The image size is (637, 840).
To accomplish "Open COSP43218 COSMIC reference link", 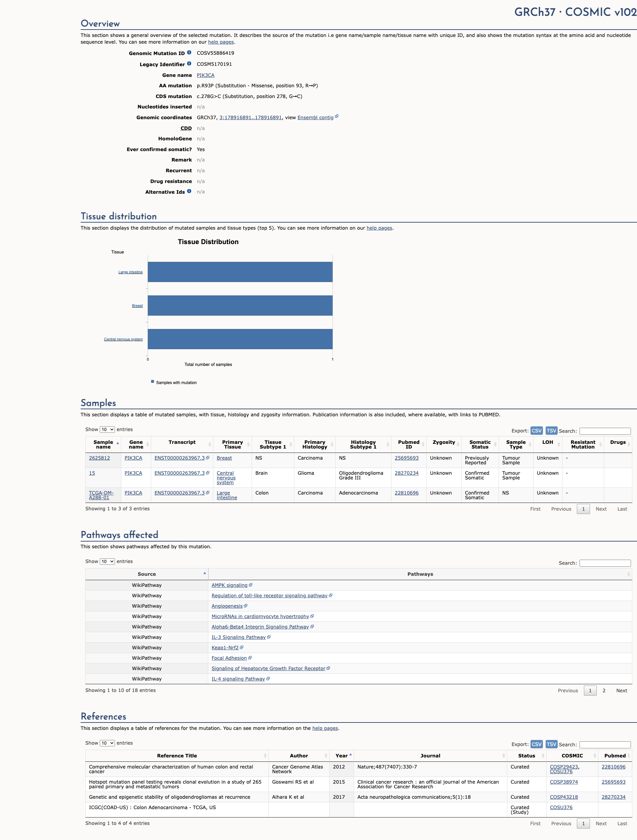I will click(x=564, y=797).
